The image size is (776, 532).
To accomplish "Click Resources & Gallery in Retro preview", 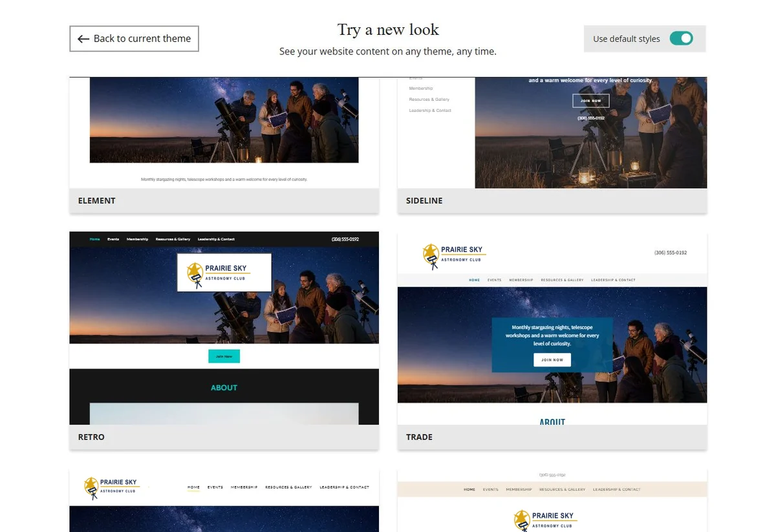I will tap(173, 239).
